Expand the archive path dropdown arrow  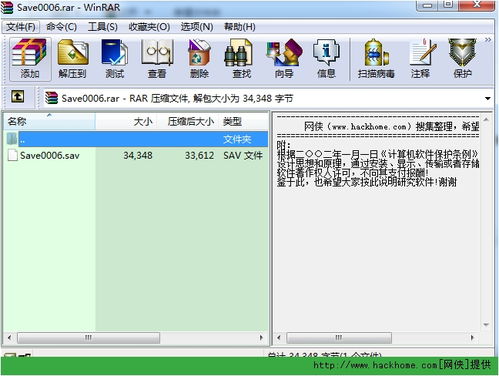pos(488,99)
